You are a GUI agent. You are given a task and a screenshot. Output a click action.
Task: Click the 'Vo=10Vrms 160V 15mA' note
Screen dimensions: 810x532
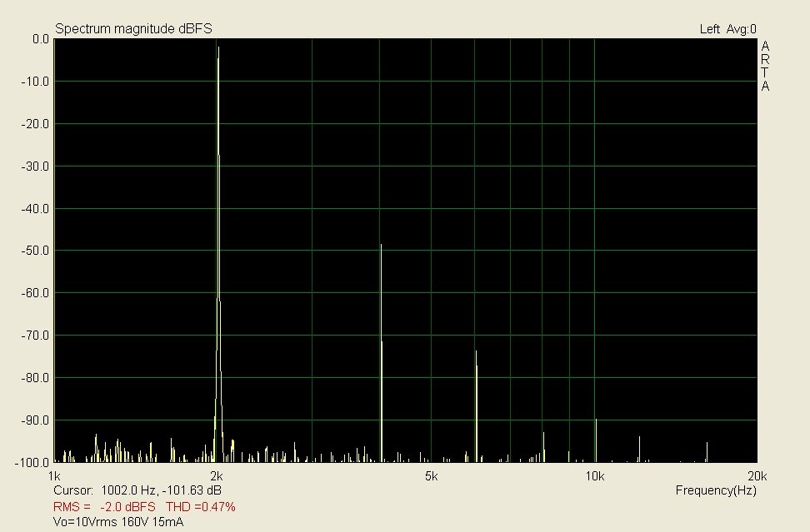[x=118, y=522]
